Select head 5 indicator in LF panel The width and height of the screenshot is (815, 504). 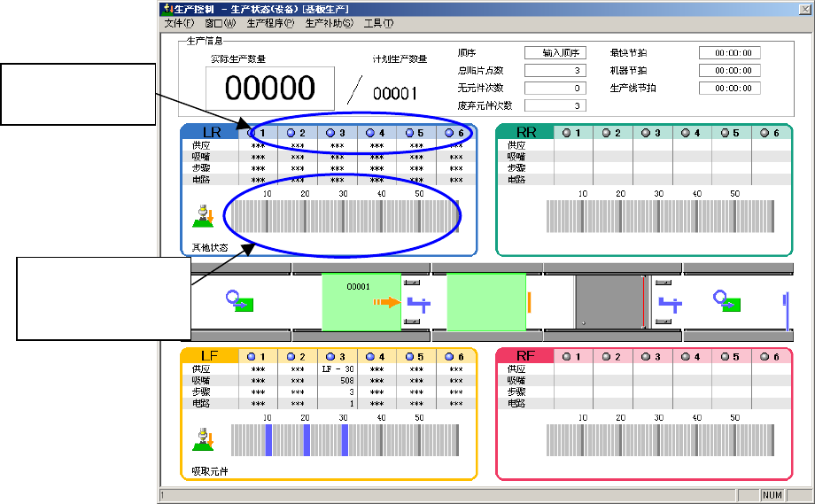[409, 356]
